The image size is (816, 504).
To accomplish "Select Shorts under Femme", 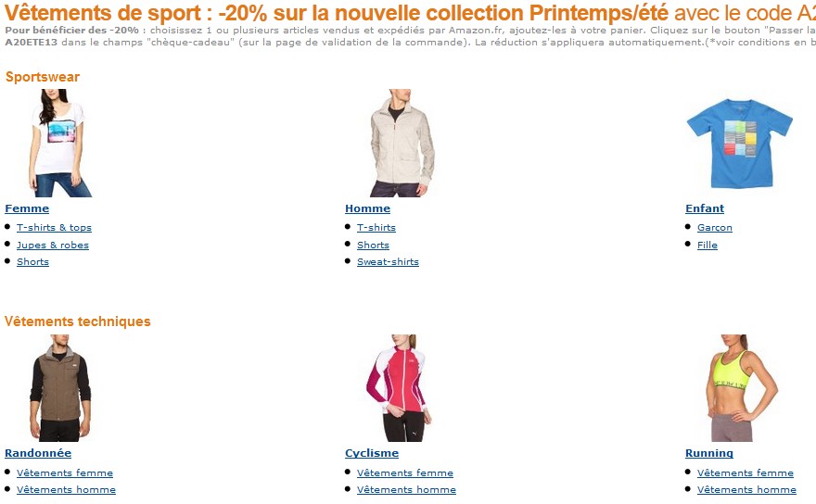I will 32,261.
